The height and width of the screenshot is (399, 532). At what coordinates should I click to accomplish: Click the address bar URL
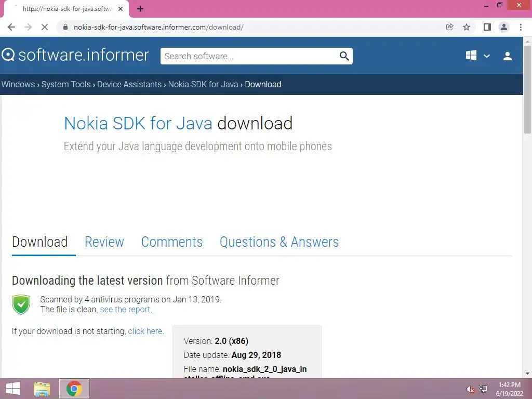coord(158,27)
